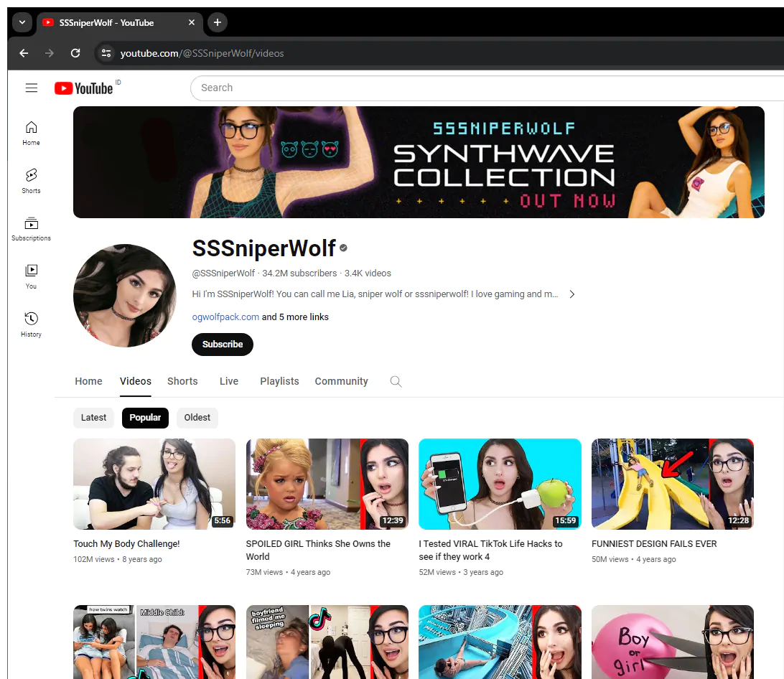The height and width of the screenshot is (679, 784).
Task: Open History in the sidebar
Action: (x=31, y=324)
